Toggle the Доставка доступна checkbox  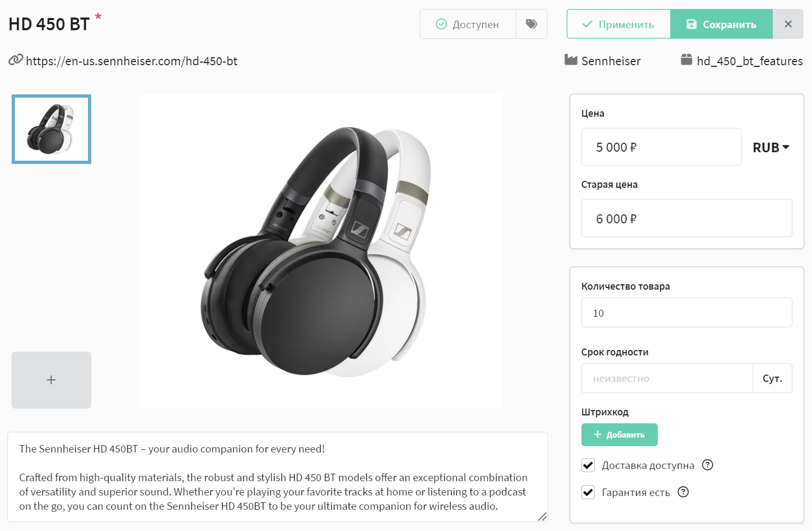coord(588,465)
